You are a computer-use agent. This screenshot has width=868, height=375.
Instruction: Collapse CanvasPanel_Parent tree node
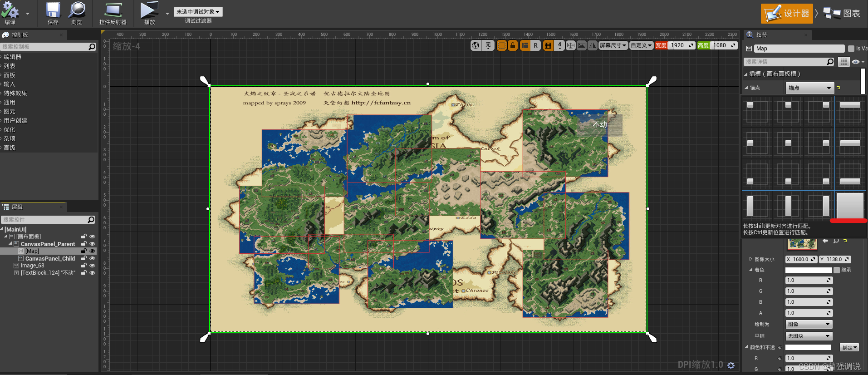(x=10, y=244)
